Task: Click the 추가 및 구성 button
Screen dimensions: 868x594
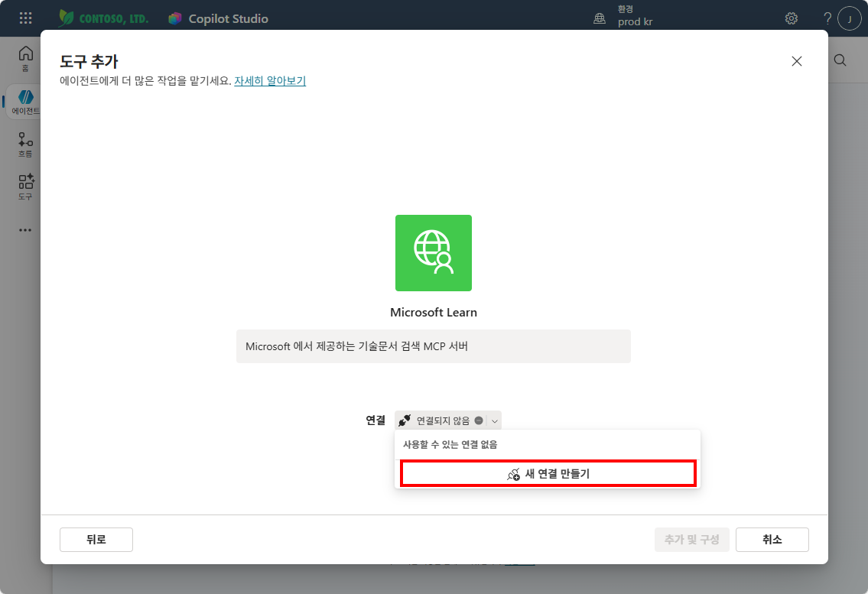Action: point(692,540)
